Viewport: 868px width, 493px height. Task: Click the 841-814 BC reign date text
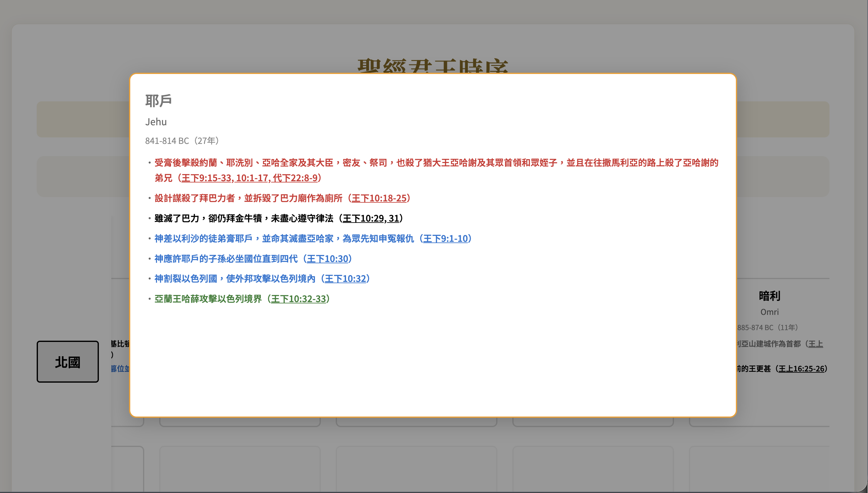pyautogui.click(x=182, y=141)
